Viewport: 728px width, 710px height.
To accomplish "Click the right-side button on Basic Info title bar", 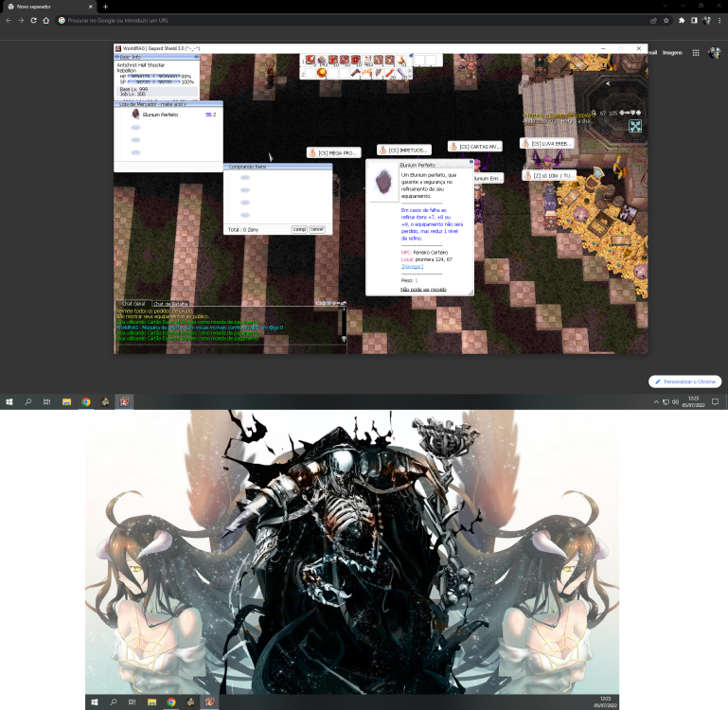I will [196, 57].
